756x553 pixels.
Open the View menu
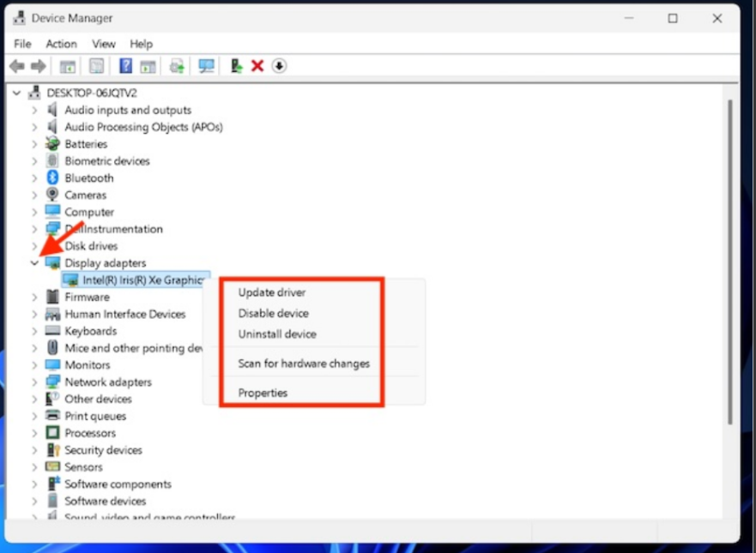[104, 44]
